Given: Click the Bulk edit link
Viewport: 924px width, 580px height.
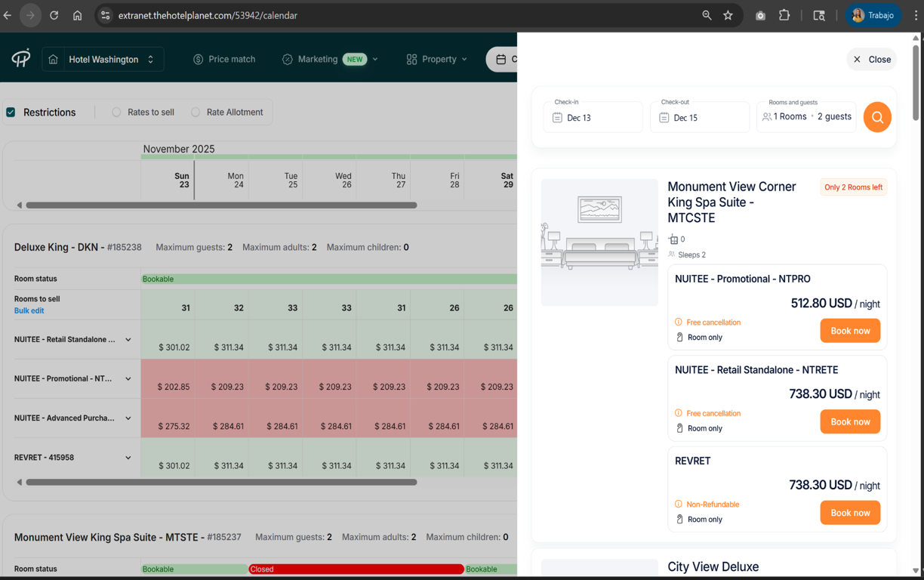Looking at the screenshot, I should click(x=29, y=310).
